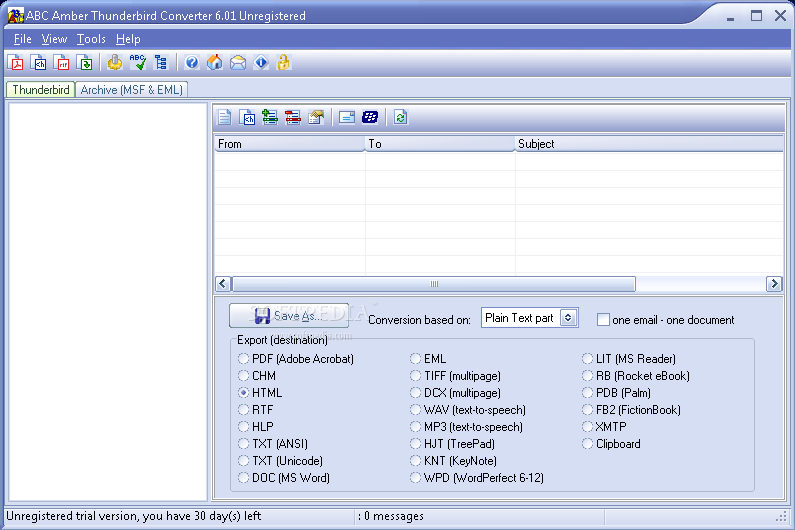Choose EML as export destination
Screen dimensions: 795x530
coord(428,359)
